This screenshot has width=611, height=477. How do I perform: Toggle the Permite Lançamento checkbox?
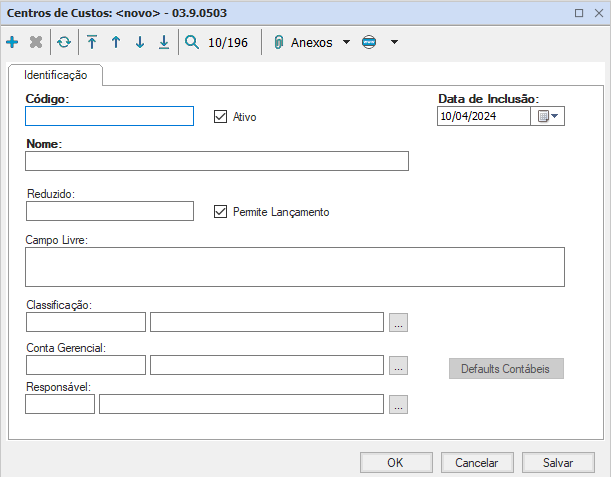pos(221,211)
